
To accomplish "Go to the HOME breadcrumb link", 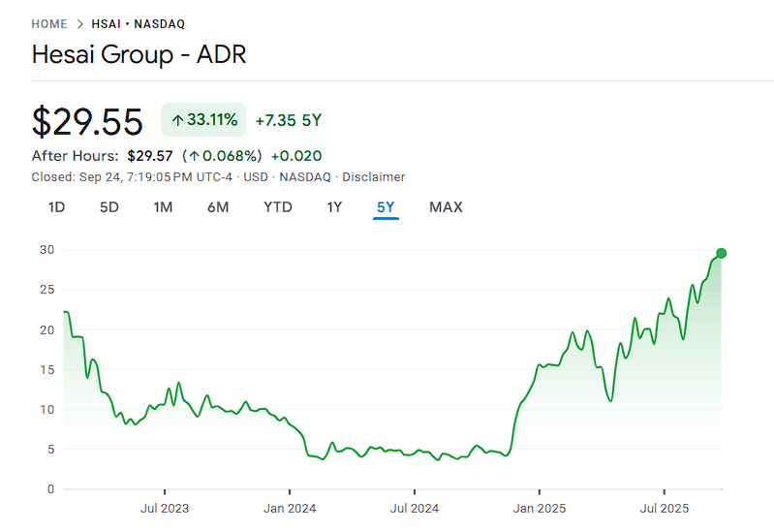I will [49, 23].
